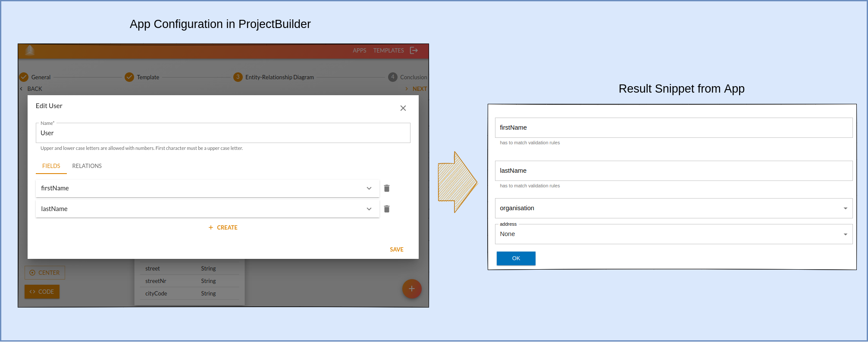868x342 pixels.
Task: Click the Template step label
Action: tap(148, 77)
